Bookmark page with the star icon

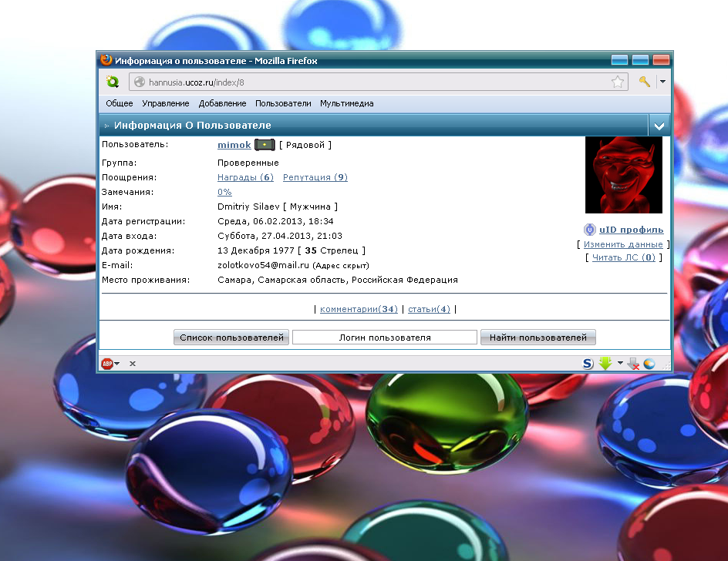(618, 82)
